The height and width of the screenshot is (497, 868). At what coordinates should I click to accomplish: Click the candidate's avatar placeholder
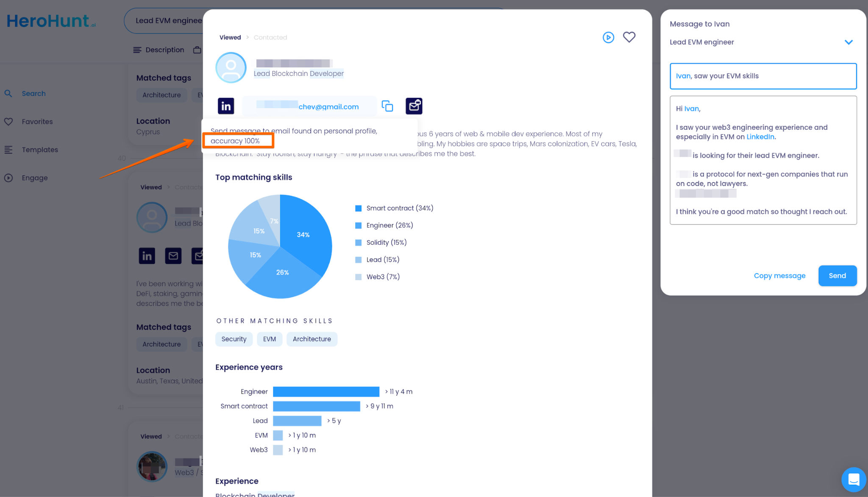tap(231, 68)
